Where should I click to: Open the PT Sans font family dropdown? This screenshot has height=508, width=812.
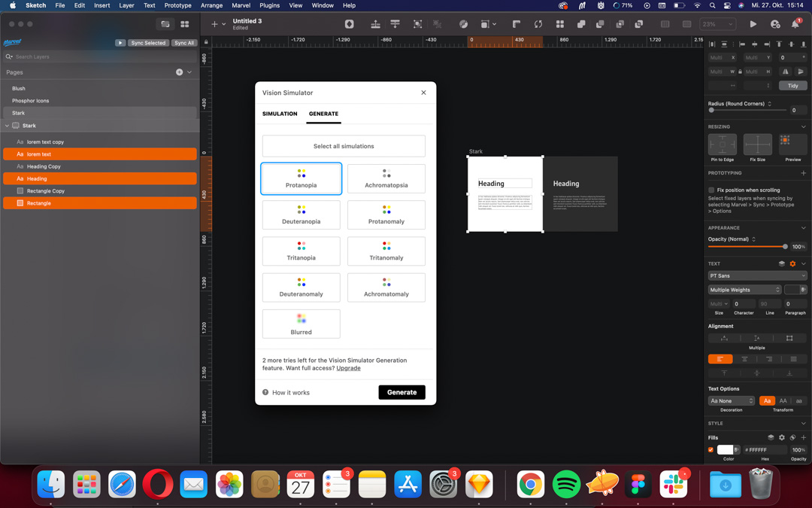pyautogui.click(x=758, y=275)
